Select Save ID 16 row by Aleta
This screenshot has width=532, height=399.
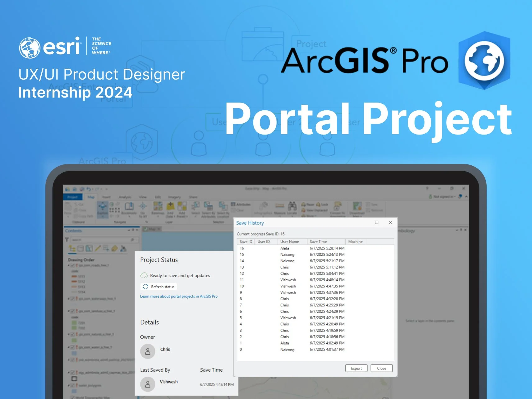click(315, 248)
